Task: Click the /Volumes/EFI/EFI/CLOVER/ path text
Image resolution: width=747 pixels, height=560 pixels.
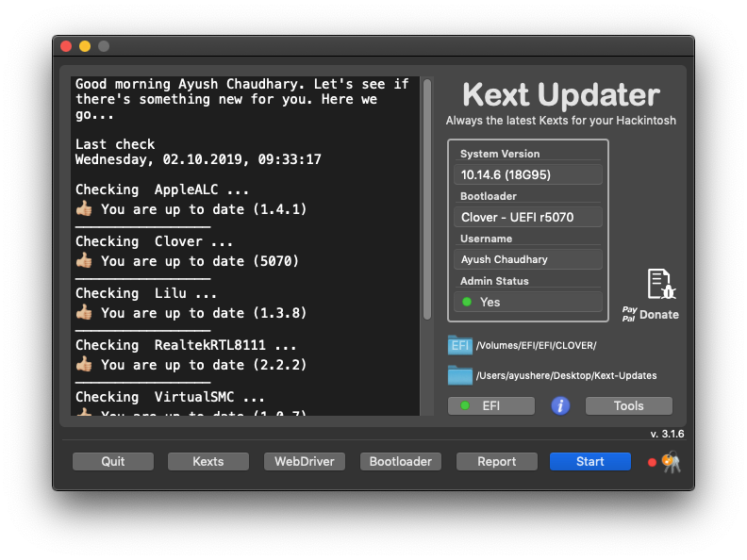Action: pyautogui.click(x=537, y=345)
